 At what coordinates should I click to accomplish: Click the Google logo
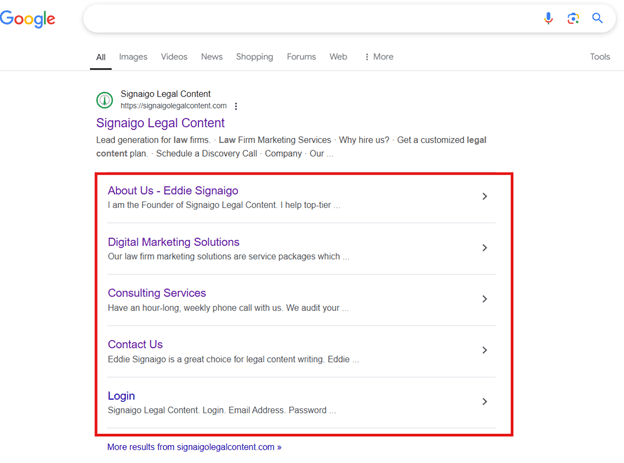coord(27,19)
